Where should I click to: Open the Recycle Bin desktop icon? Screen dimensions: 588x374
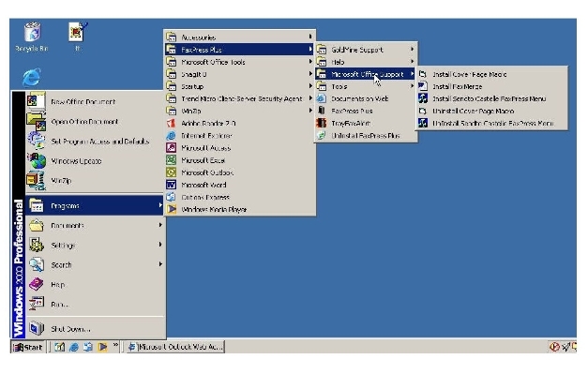pyautogui.click(x=32, y=37)
